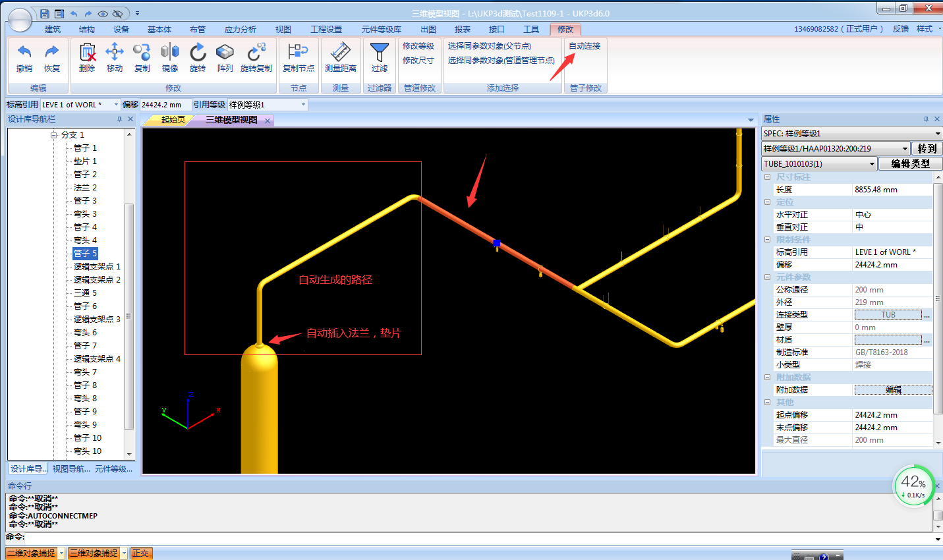This screenshot has height=560, width=943.
Task: Pin the 设计库导航栏 panel
Action: click(x=119, y=119)
